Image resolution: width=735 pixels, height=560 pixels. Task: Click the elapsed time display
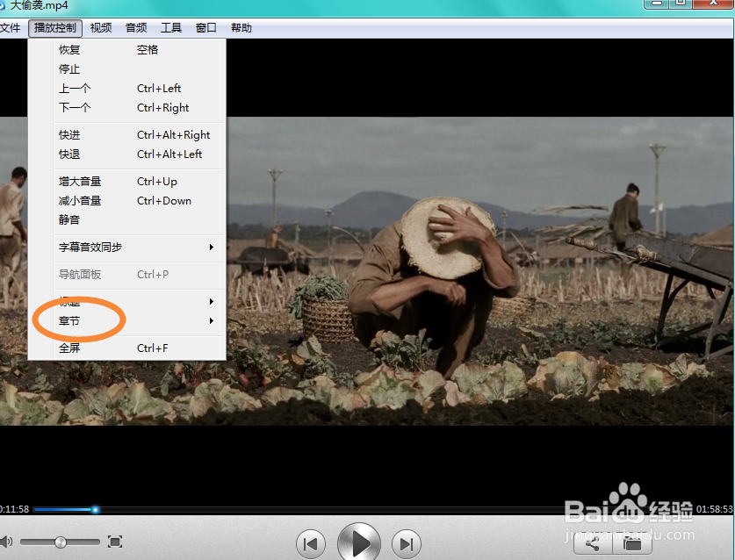[15, 509]
